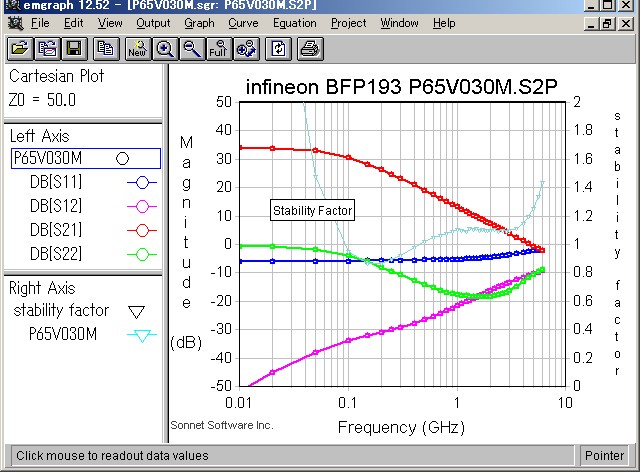This screenshot has height=472, width=640.
Task: Click the red DB[S21] marker symbol
Action: (x=142, y=230)
